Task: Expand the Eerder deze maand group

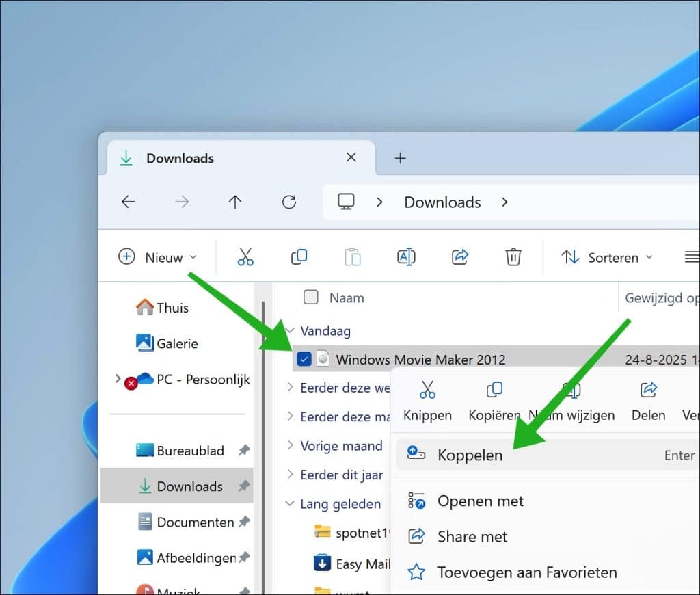Action: click(290, 416)
